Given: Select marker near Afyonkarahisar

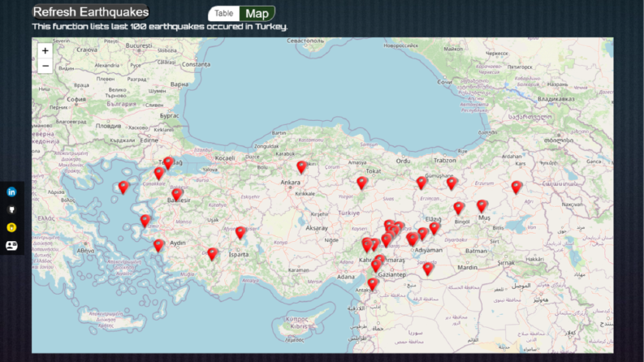Looking at the screenshot, I should [x=240, y=232].
